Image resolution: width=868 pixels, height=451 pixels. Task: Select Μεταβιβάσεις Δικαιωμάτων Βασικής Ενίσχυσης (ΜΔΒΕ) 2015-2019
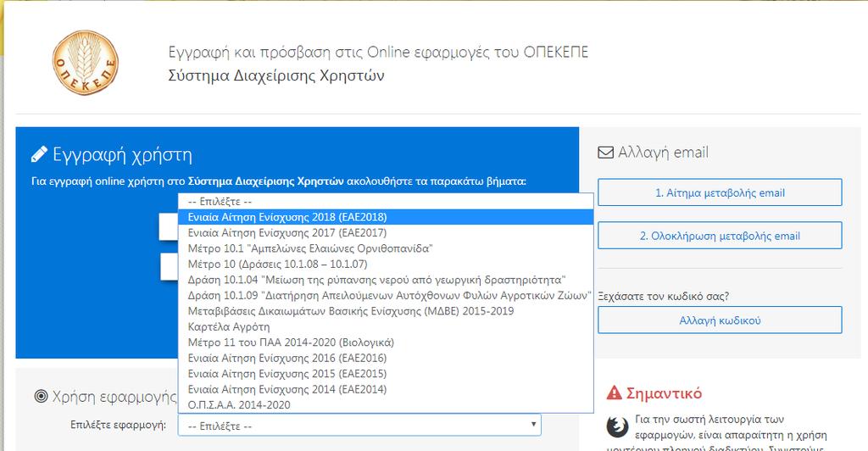[386, 311]
